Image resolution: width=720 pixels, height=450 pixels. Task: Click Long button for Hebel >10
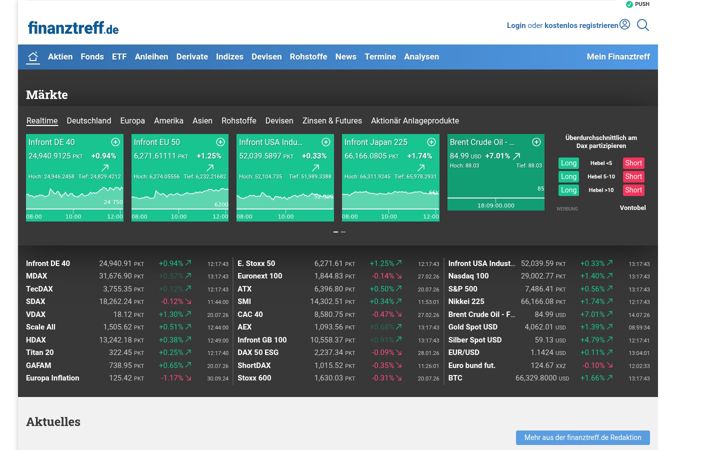[568, 190]
